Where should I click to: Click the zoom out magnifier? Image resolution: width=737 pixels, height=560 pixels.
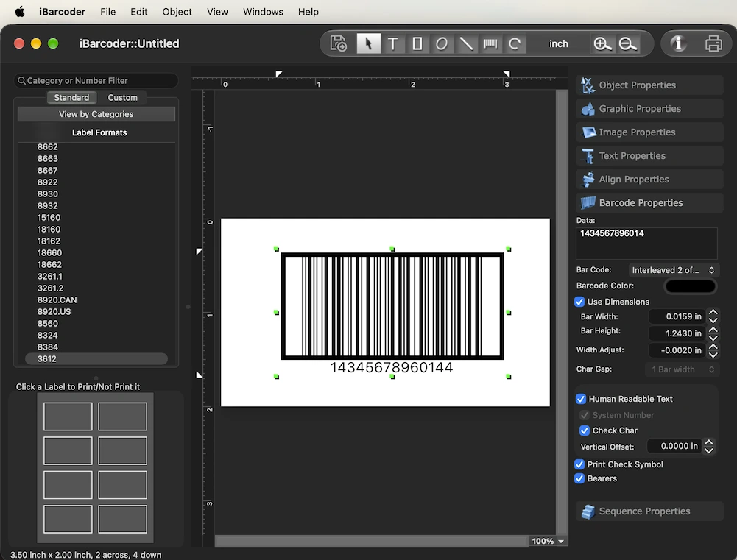[x=627, y=43]
